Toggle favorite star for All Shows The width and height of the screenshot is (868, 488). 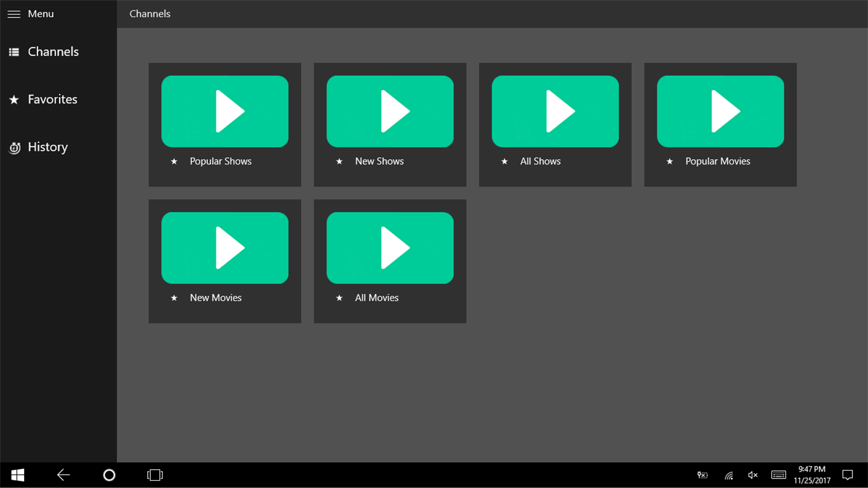pyautogui.click(x=505, y=161)
